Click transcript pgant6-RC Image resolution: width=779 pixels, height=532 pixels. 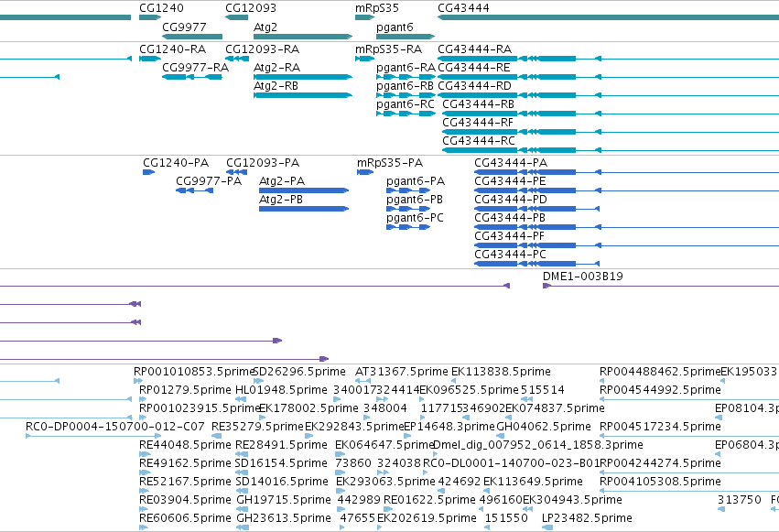[405, 104]
